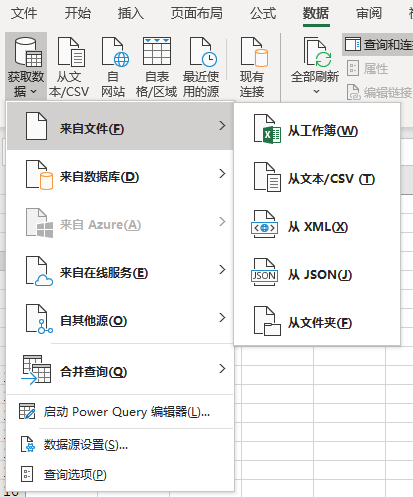
Task: Click the Excel workbook icon
Action: (267, 129)
